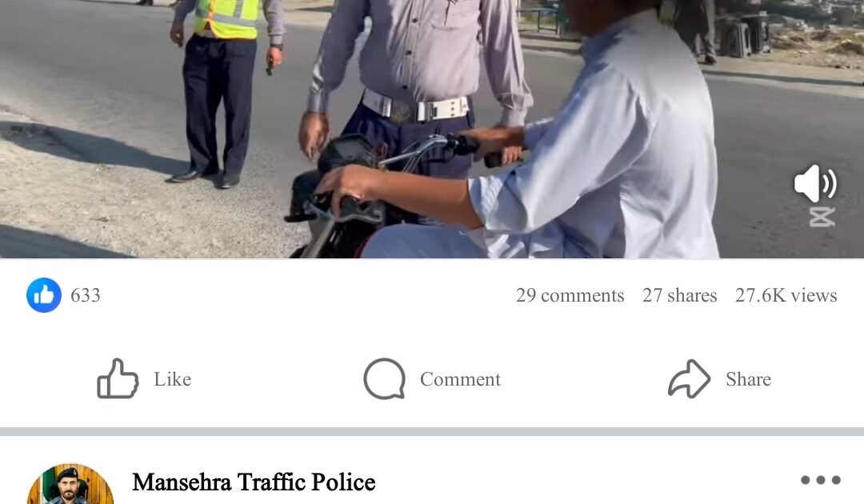This screenshot has height=504, width=864.
Task: Mute the video with the speaker icon
Action: tap(815, 183)
